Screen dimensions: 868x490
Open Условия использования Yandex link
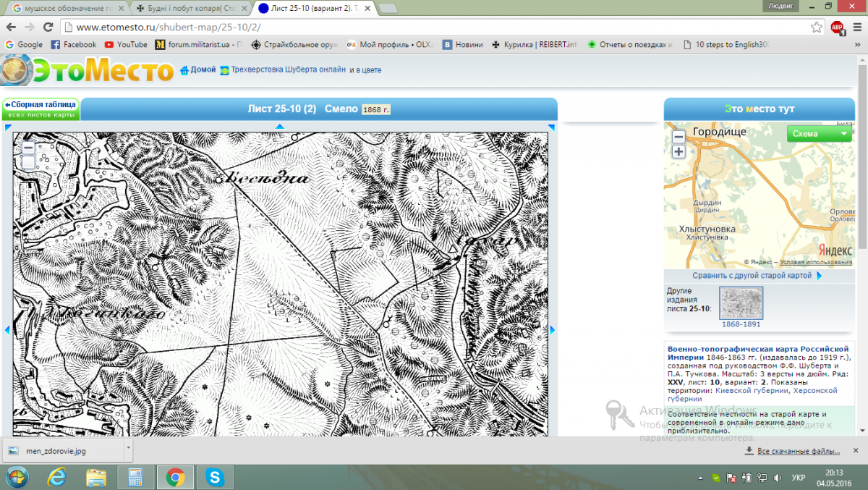[816, 262]
